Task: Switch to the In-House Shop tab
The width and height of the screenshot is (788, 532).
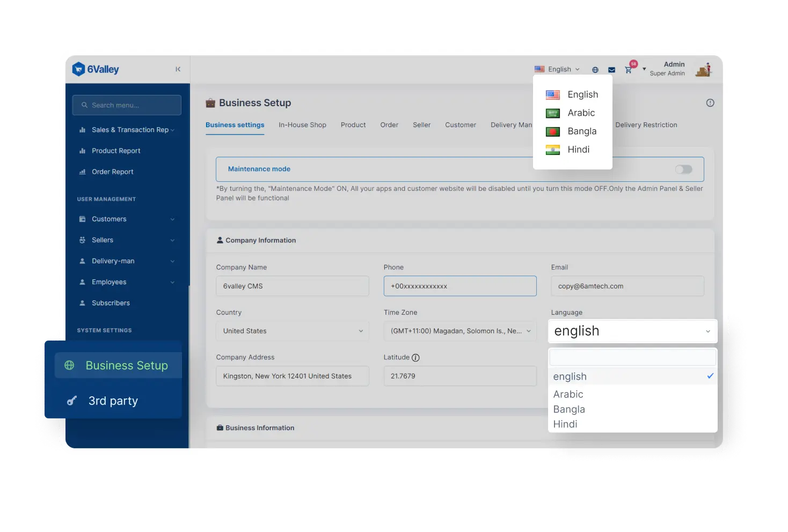Action: [x=302, y=124]
